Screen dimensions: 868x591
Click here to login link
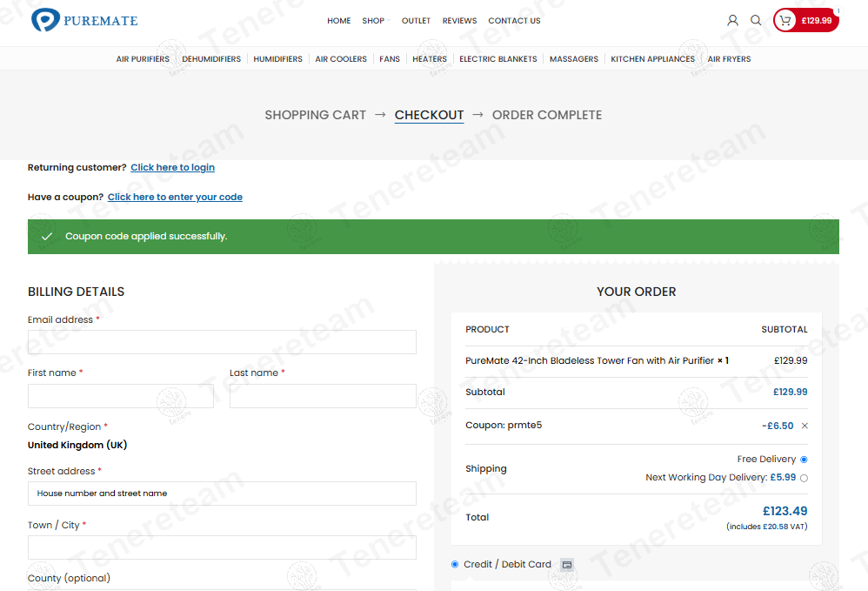[172, 168]
